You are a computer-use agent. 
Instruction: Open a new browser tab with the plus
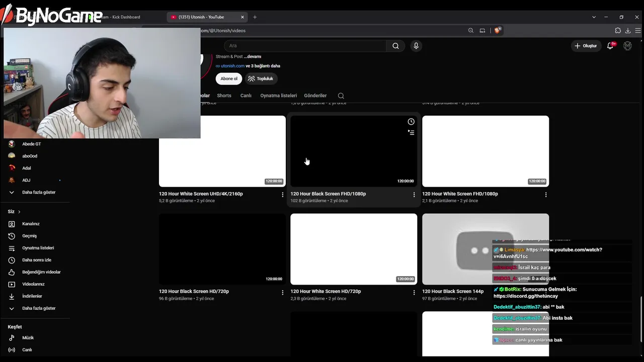(255, 17)
